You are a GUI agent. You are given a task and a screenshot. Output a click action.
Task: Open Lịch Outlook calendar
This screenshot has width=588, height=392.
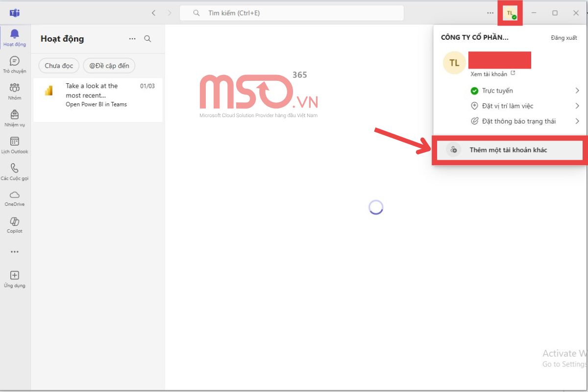click(x=15, y=145)
